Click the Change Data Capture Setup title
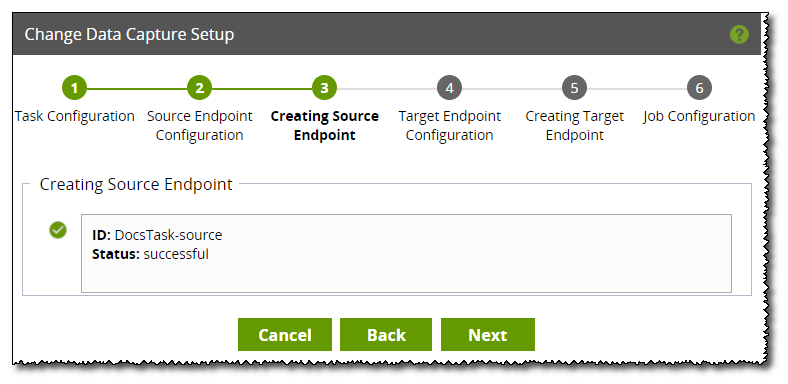 pos(129,35)
